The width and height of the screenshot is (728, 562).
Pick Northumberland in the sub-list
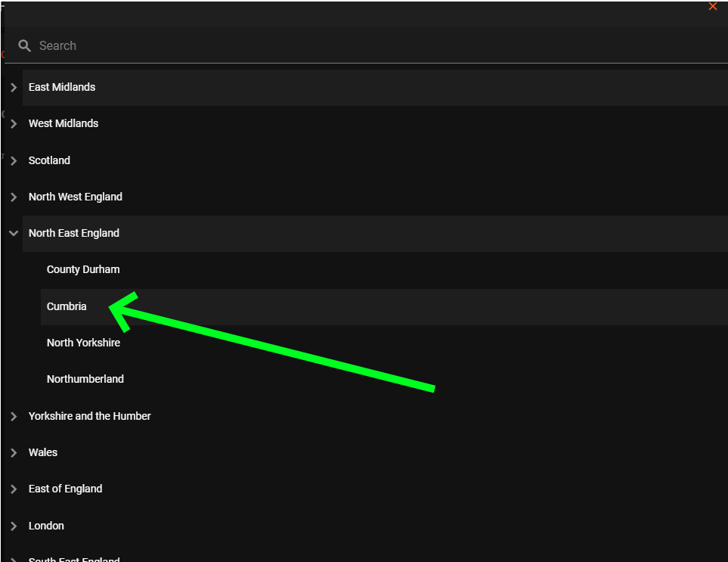point(85,379)
